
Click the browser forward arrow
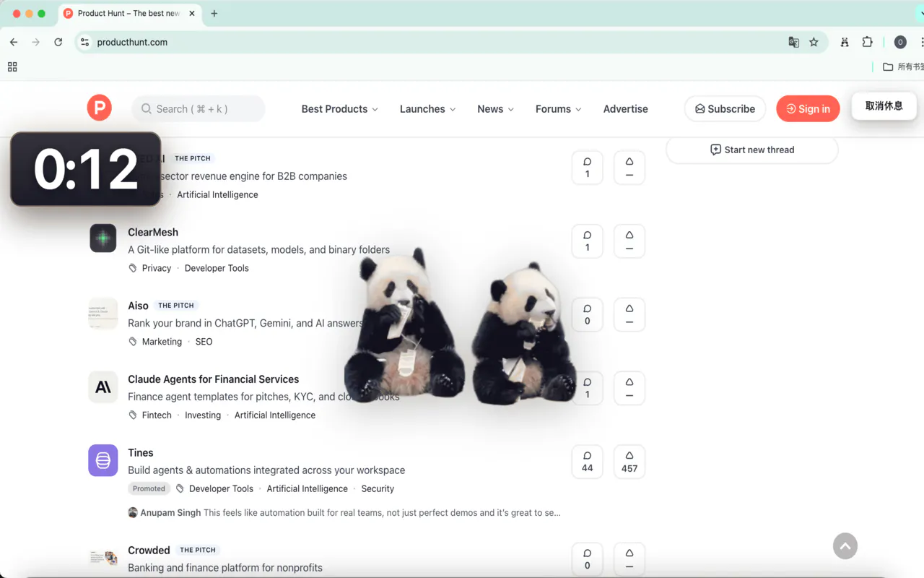click(36, 42)
